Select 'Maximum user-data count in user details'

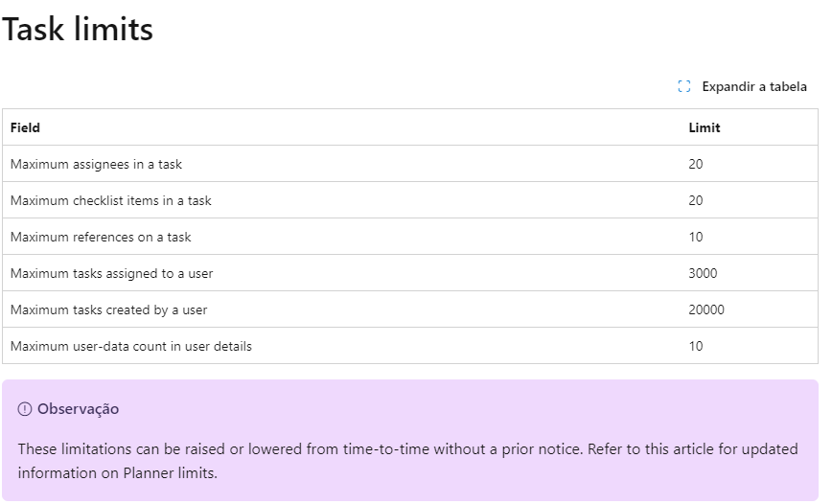click(x=131, y=346)
